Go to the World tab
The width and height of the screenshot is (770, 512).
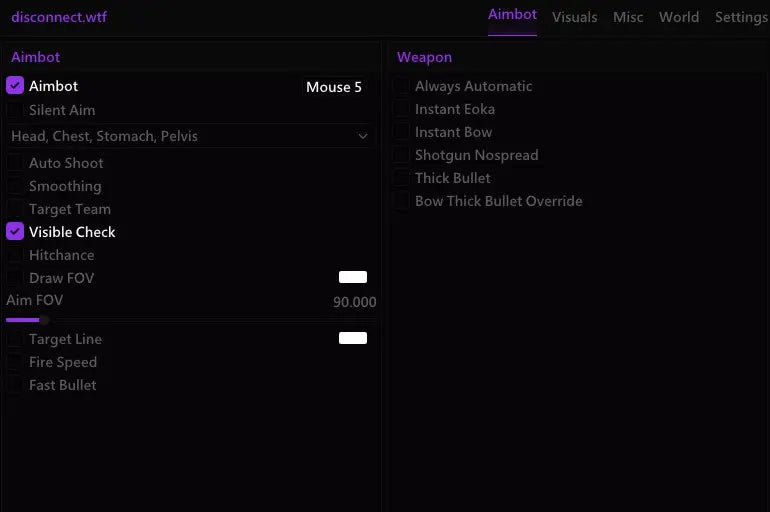(679, 17)
